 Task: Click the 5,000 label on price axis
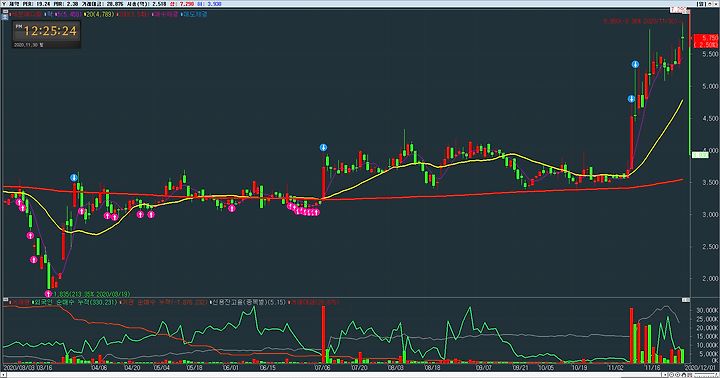coord(710,86)
